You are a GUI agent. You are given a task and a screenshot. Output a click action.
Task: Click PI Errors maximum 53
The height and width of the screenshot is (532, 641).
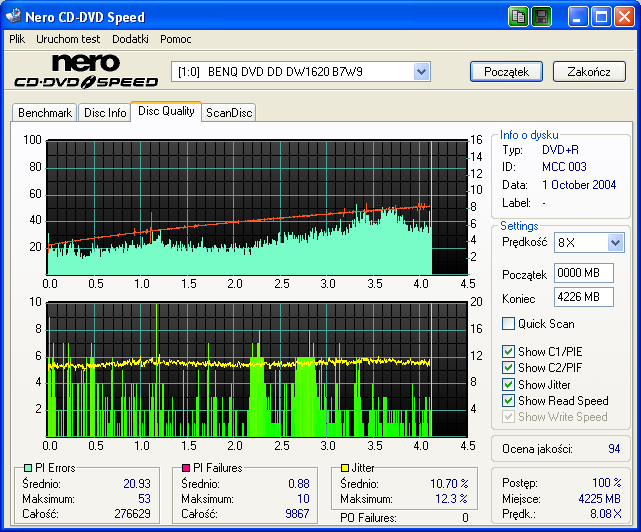(144, 499)
